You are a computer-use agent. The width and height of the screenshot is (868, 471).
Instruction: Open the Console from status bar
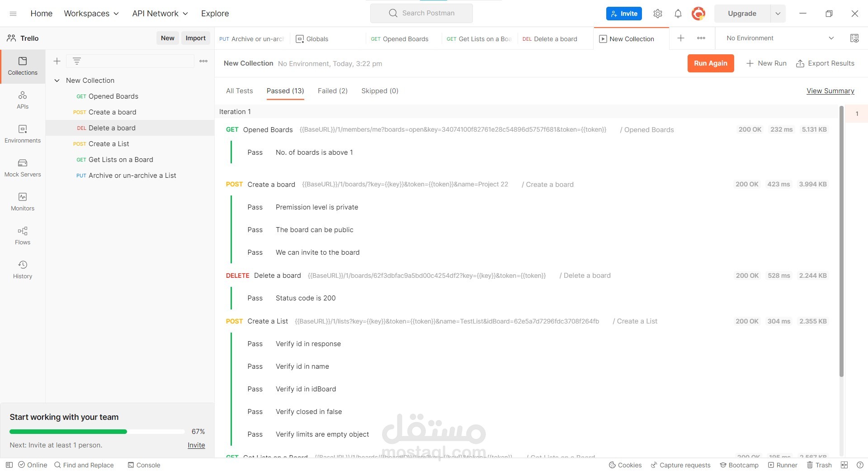(144, 465)
